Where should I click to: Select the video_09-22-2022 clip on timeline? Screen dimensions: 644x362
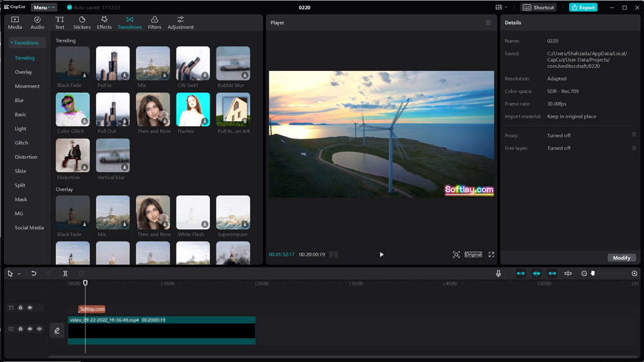coord(162,330)
